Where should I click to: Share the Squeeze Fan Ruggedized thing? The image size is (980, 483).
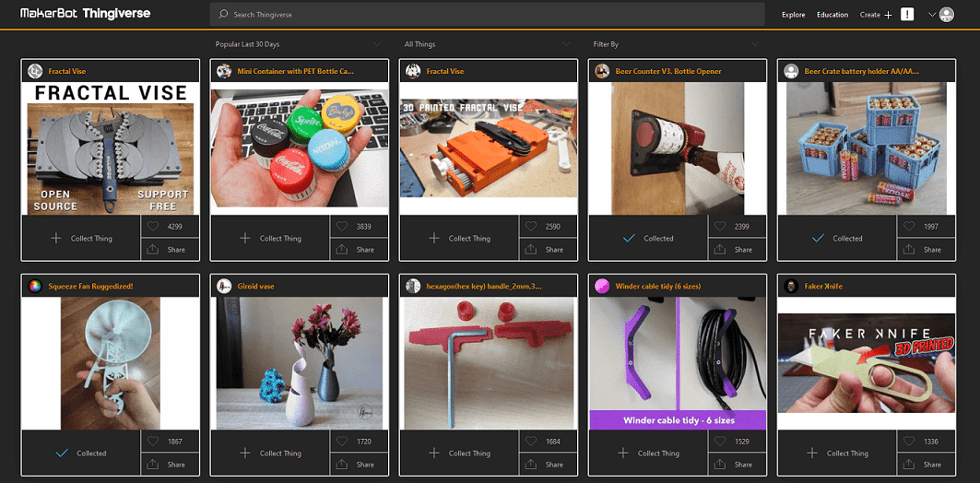pos(171,465)
